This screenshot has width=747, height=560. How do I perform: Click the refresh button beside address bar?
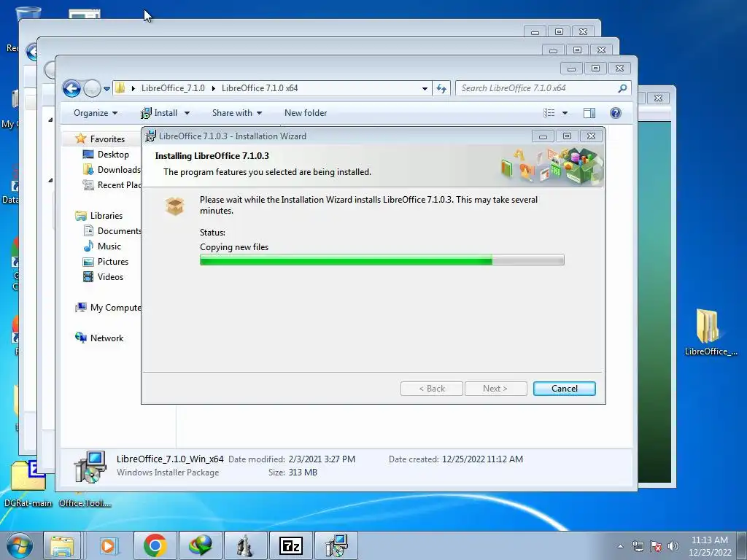441,88
